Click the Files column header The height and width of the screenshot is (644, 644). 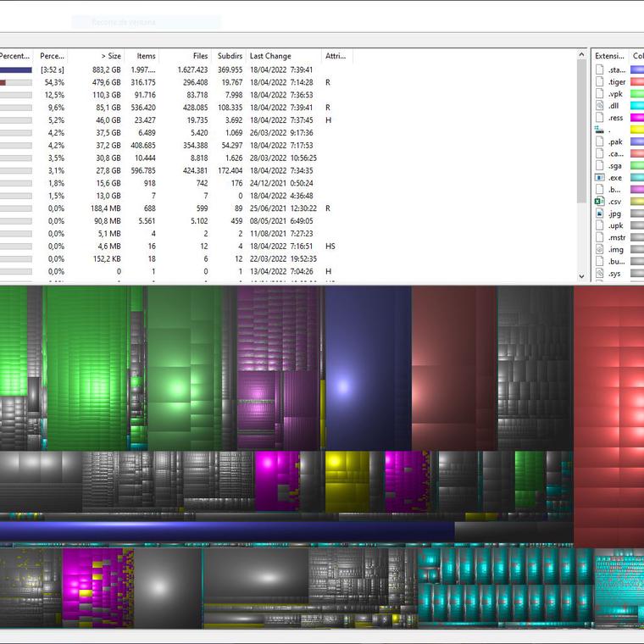pos(199,56)
